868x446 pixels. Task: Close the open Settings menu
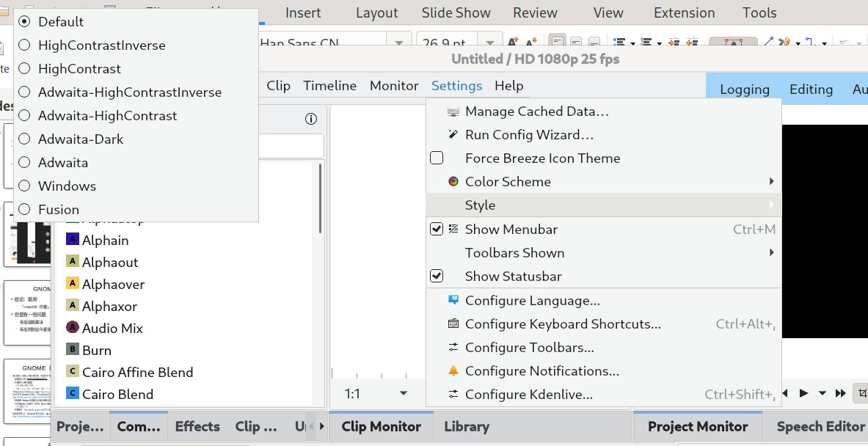pyautogui.click(x=456, y=86)
